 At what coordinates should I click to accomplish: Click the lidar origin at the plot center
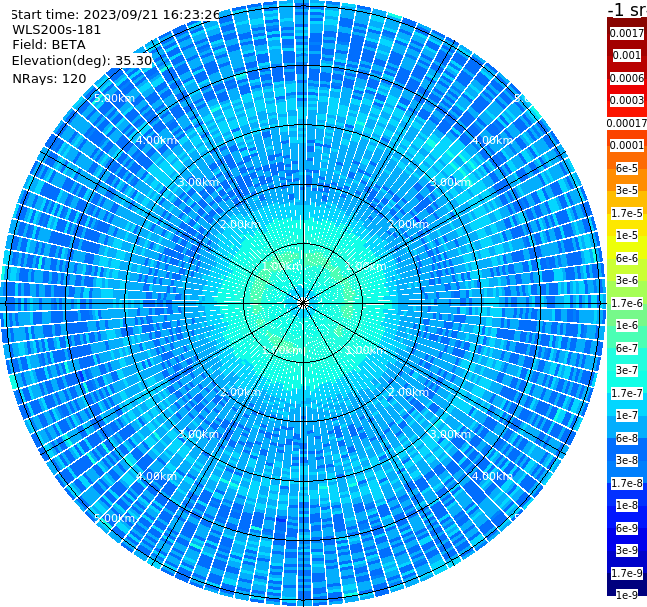coord(303,303)
